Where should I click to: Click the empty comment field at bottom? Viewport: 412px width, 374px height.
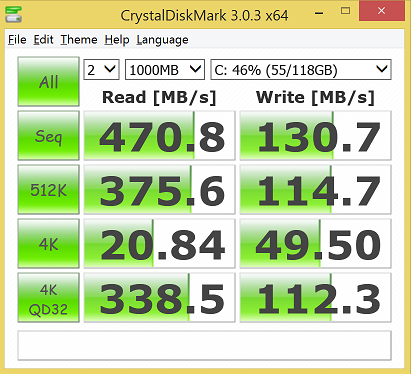[204, 345]
